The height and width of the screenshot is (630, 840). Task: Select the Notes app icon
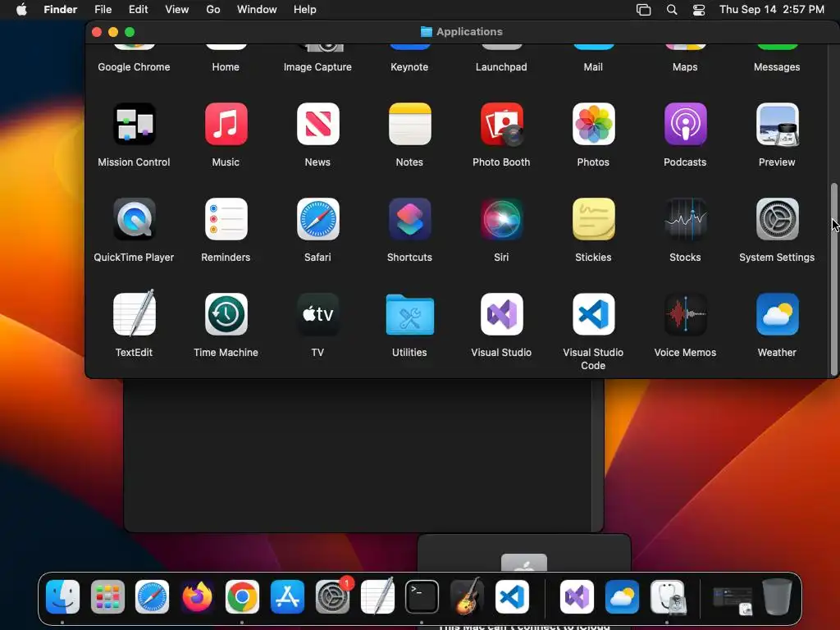[x=410, y=125]
